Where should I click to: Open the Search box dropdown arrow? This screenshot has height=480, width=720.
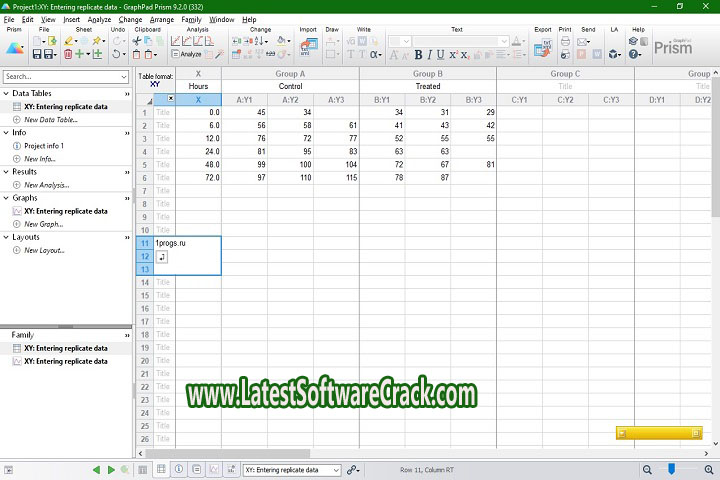pos(125,76)
